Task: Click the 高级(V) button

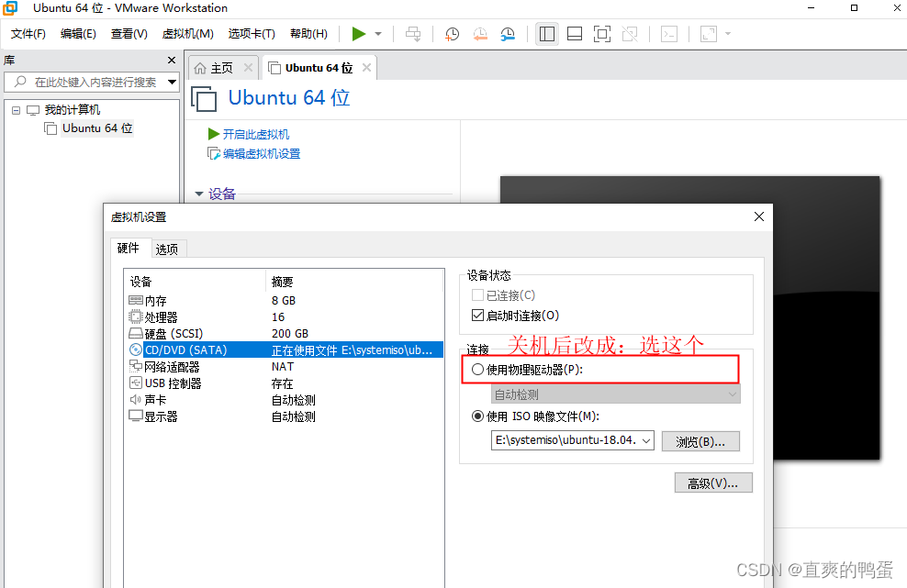Action: 713,483
